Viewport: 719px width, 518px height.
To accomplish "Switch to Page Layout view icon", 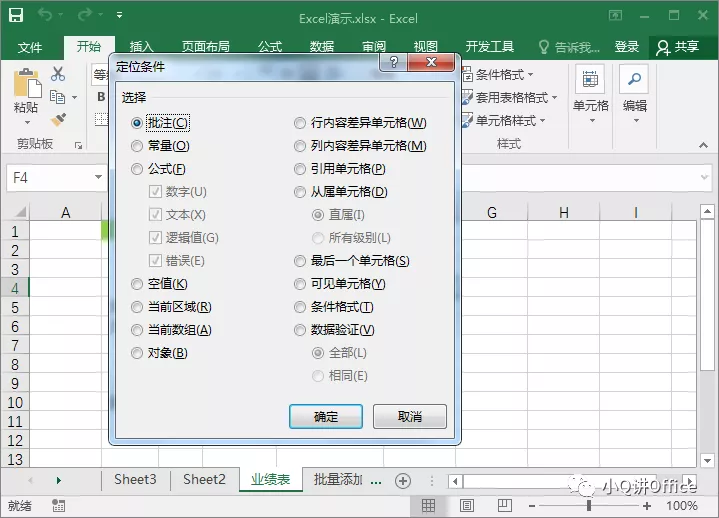I will (467, 506).
